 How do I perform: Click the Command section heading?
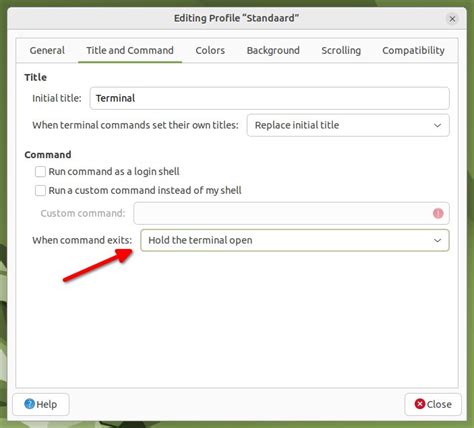click(48, 155)
